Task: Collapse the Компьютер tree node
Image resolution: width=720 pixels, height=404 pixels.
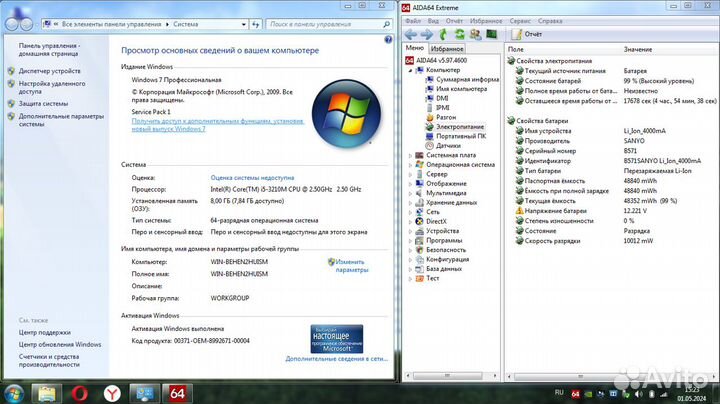Action: point(411,70)
